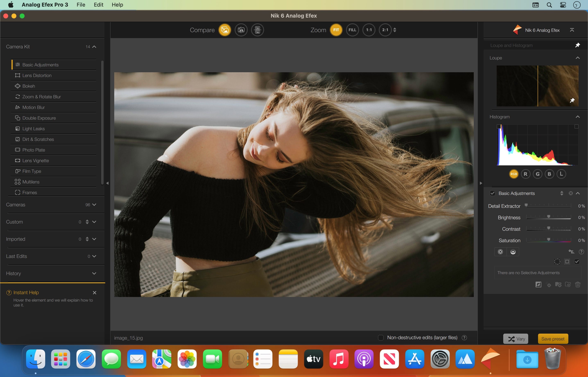The height and width of the screenshot is (377, 588).
Task: Select Bokeh in Camera Kit
Action: pos(53,86)
